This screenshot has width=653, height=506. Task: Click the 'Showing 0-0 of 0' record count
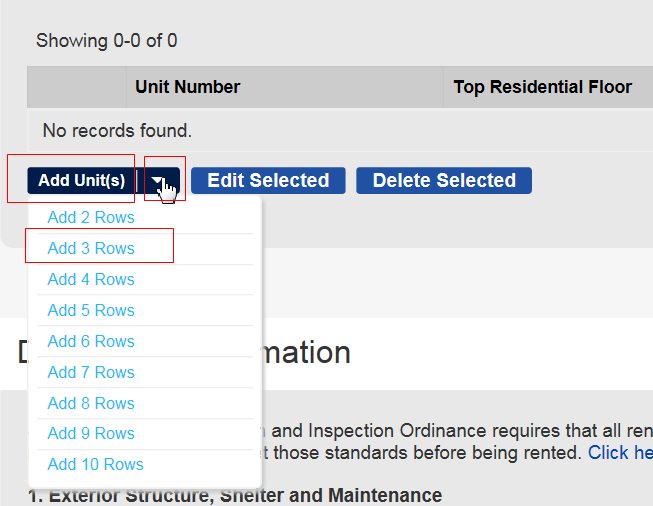pos(106,41)
